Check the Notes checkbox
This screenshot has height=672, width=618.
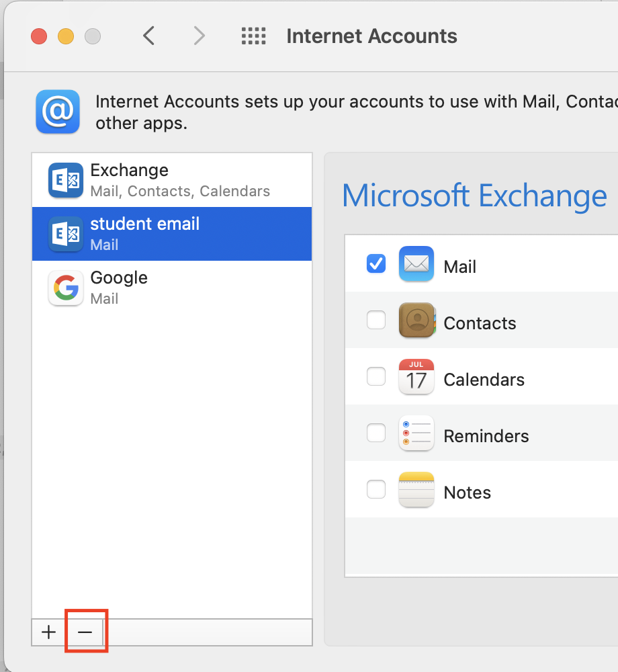coord(376,490)
